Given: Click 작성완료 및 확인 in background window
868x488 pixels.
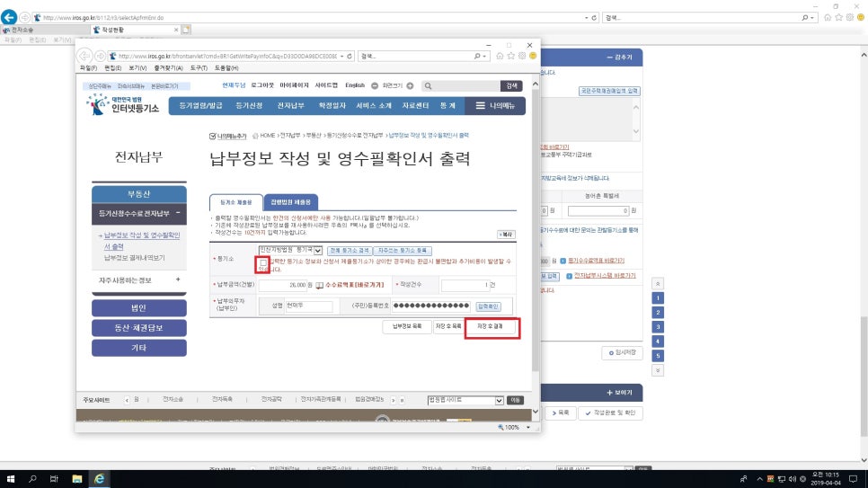Looking at the screenshot, I should [x=610, y=413].
